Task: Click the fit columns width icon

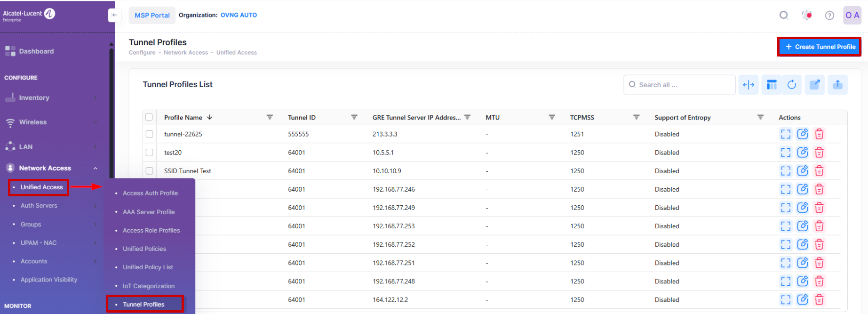Action: (x=748, y=85)
